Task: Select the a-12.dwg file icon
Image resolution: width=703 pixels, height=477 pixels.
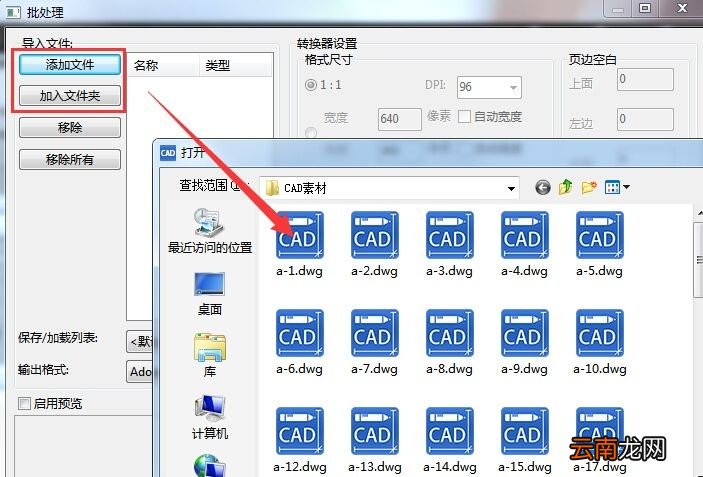Action: tap(299, 431)
